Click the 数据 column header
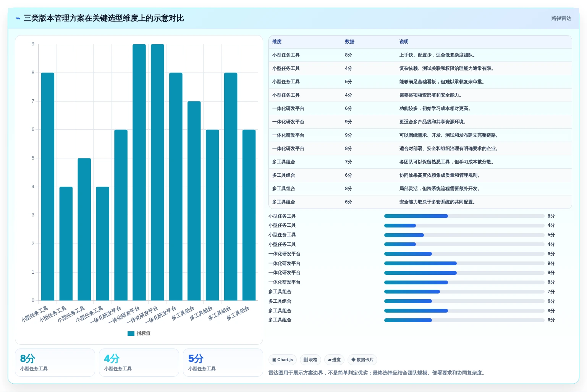This screenshot has height=392, width=587. pyautogui.click(x=350, y=42)
